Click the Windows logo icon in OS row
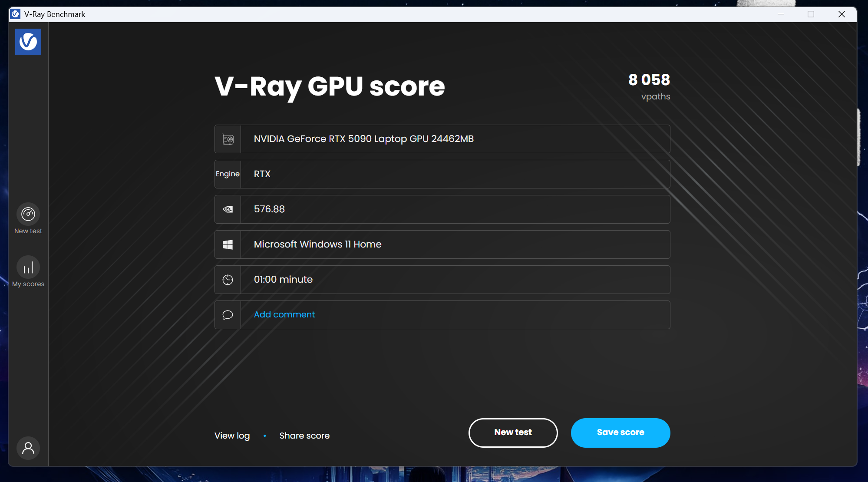This screenshot has width=868, height=482. (x=228, y=244)
